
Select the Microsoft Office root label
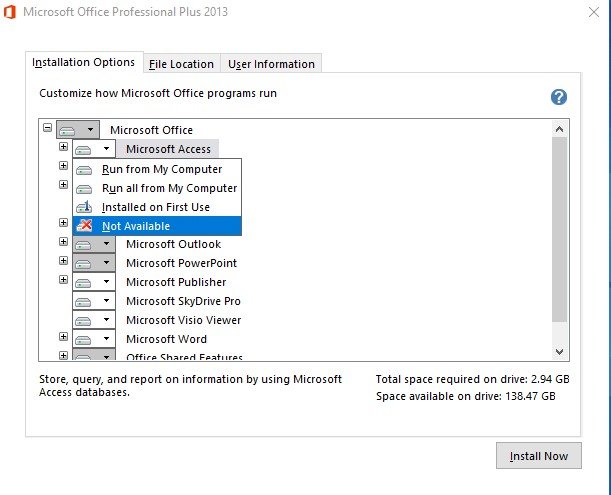151,130
